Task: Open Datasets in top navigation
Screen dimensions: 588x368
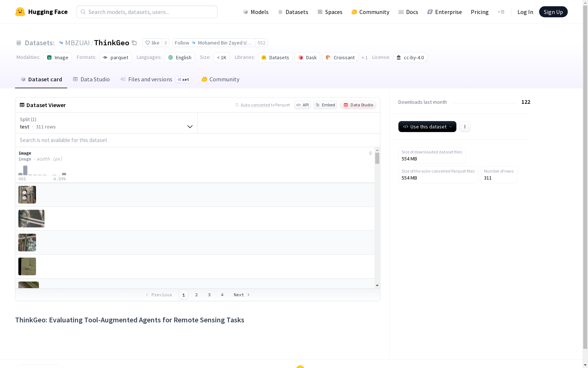Action: click(x=293, y=12)
